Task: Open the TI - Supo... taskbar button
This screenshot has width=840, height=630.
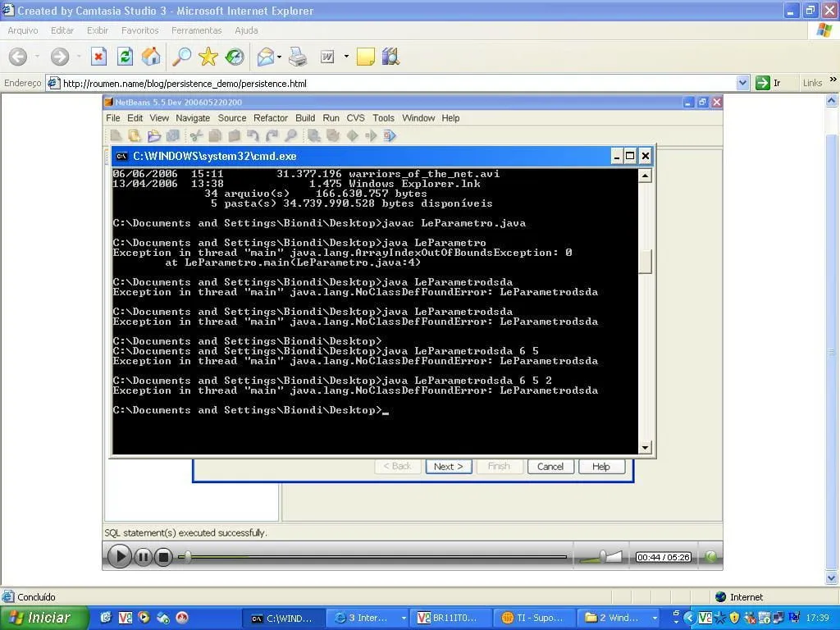Action: click(x=533, y=618)
